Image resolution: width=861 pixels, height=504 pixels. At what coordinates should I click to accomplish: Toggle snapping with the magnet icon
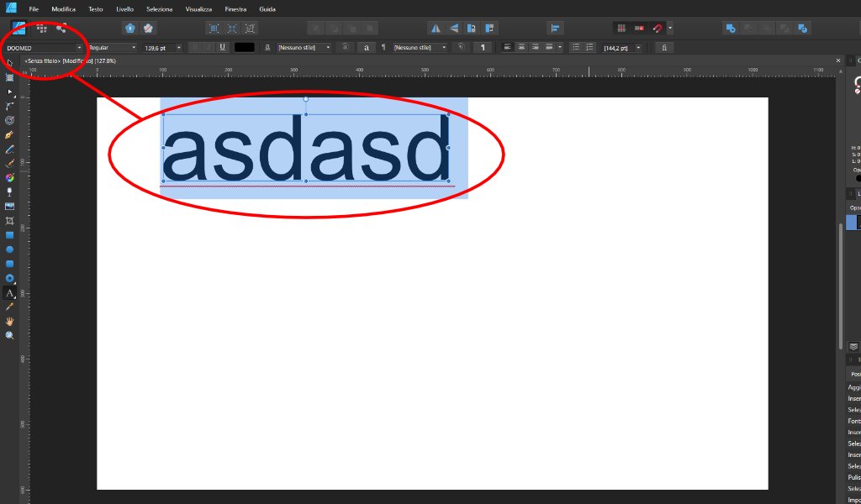pyautogui.click(x=658, y=28)
